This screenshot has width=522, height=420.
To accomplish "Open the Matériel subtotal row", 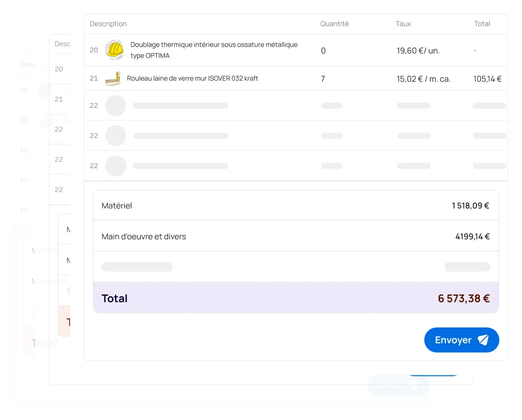I will tap(296, 205).
